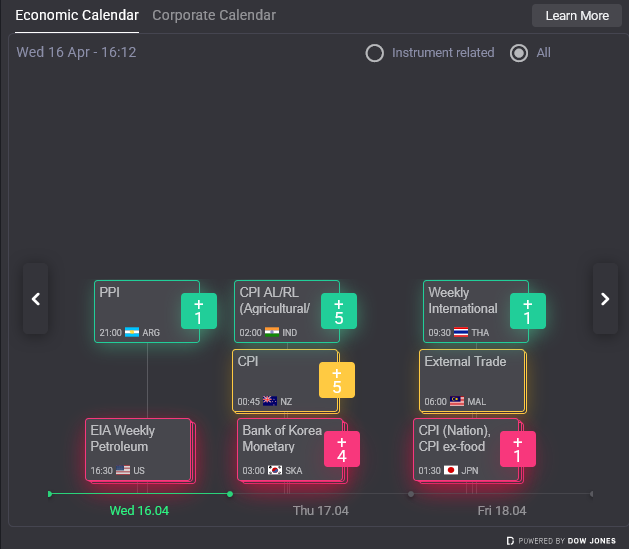This screenshot has width=629, height=549.
Task: Click the New Zealand flag on CPI card
Action: point(270,401)
